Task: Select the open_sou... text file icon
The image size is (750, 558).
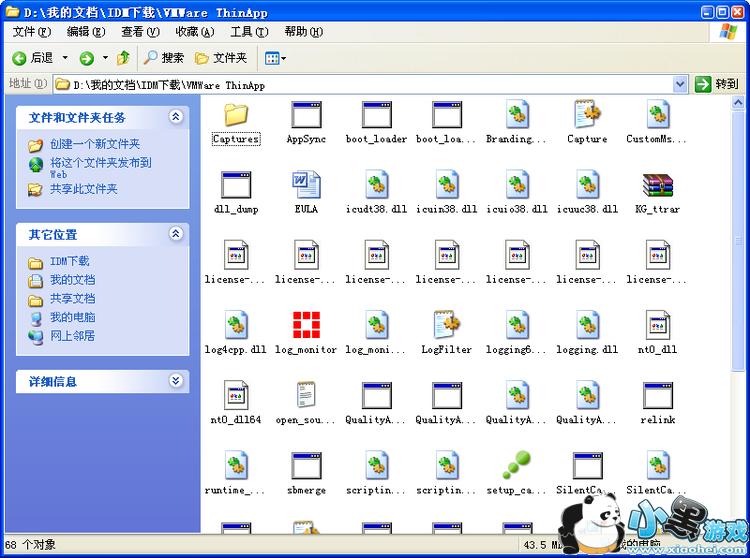Action: (306, 395)
